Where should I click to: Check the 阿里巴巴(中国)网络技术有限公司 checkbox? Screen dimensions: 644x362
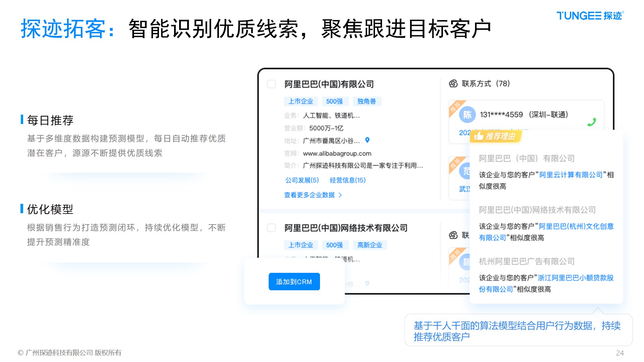coord(271,228)
